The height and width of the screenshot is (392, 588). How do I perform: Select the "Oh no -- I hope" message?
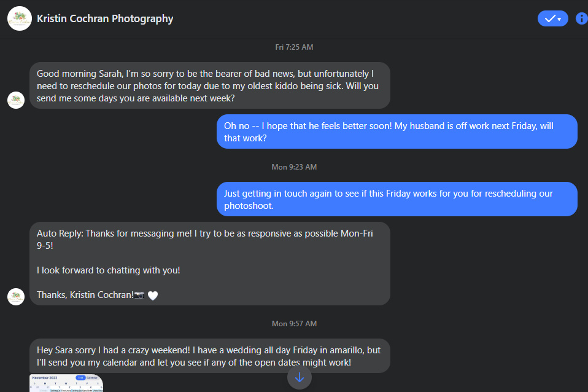click(397, 131)
